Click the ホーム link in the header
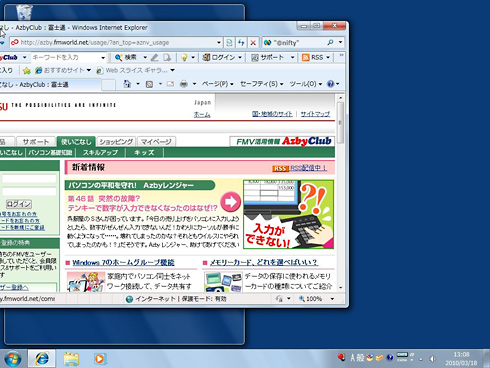The width and height of the screenshot is (490, 368). (x=202, y=114)
